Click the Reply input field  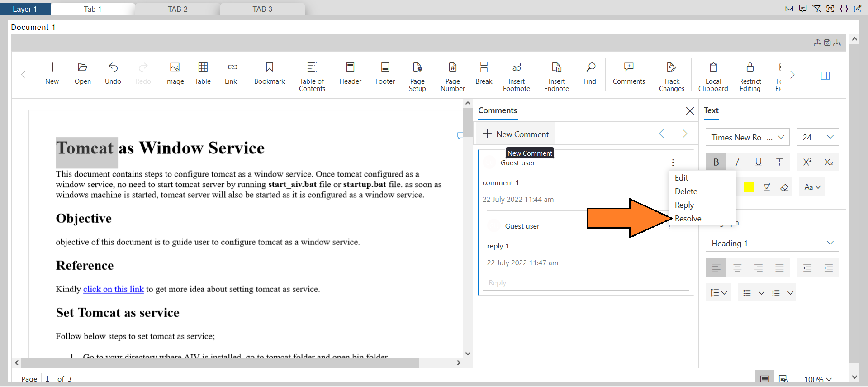(x=586, y=282)
